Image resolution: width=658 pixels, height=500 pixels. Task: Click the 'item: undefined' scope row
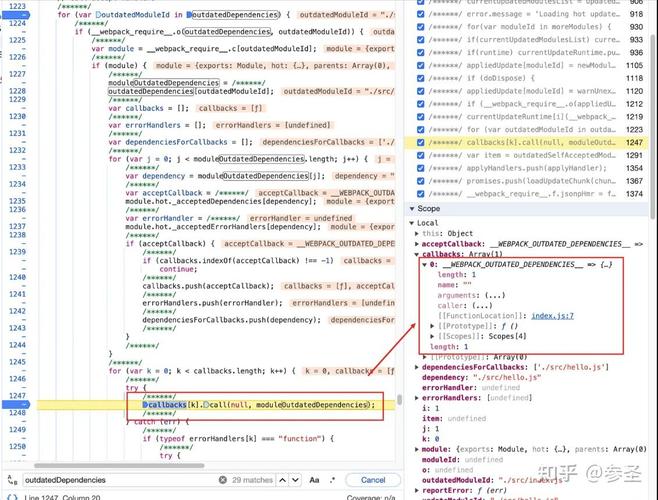click(x=454, y=418)
